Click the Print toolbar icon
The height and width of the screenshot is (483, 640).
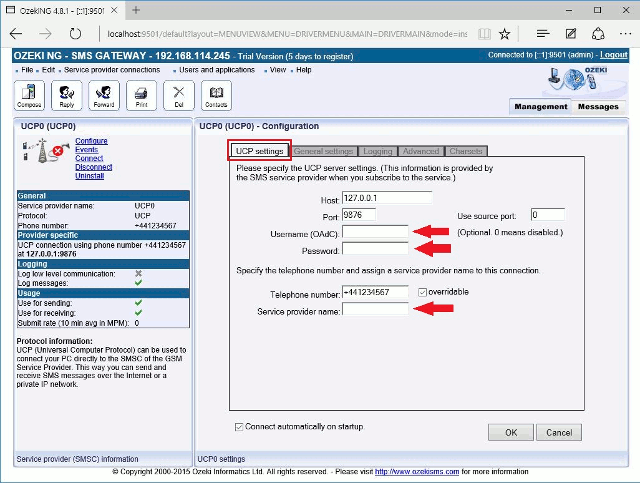click(141, 95)
